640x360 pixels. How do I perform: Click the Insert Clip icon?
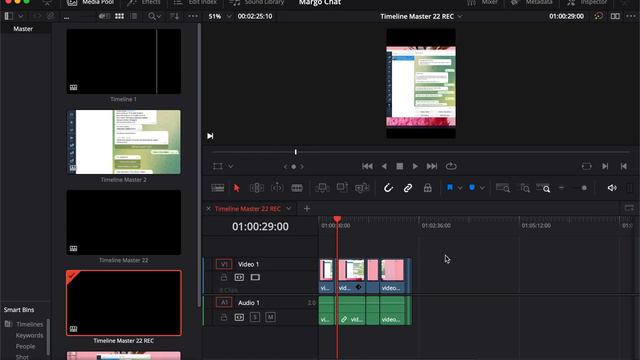pos(322,188)
